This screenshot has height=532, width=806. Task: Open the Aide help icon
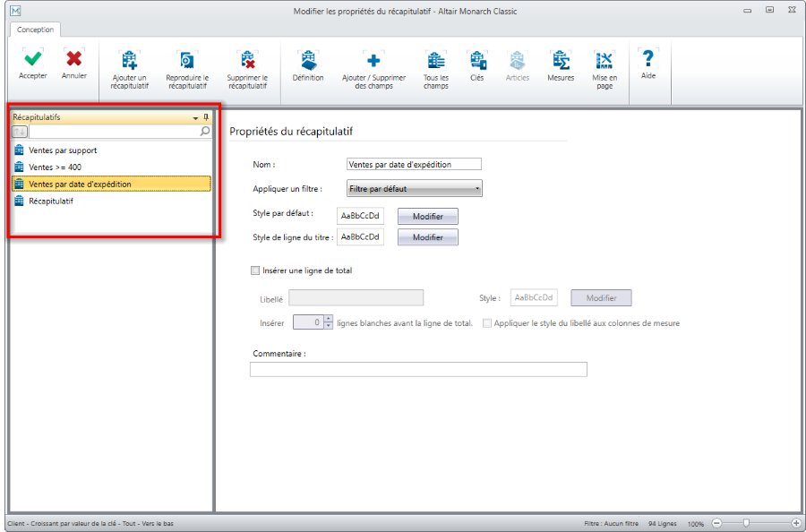tap(648, 59)
